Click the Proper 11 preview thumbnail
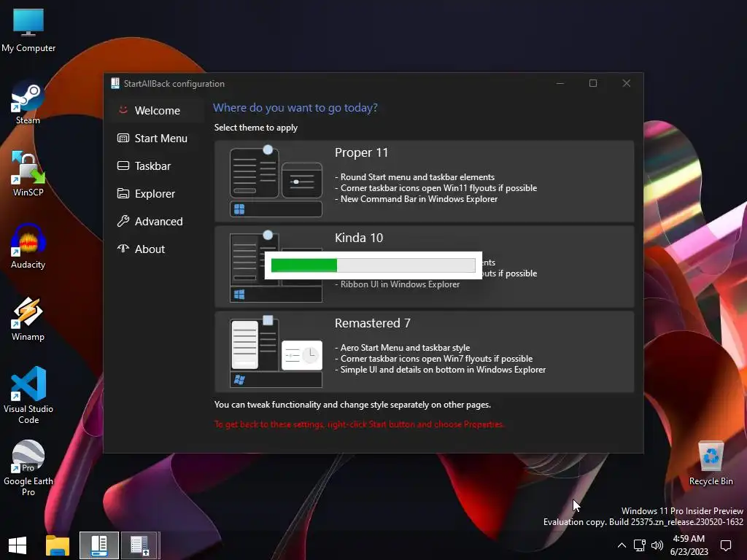747x560 pixels. [276, 182]
